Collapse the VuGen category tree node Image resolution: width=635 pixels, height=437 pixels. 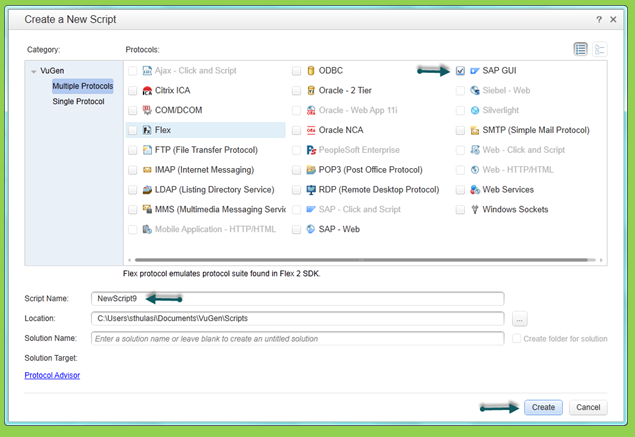tap(34, 71)
